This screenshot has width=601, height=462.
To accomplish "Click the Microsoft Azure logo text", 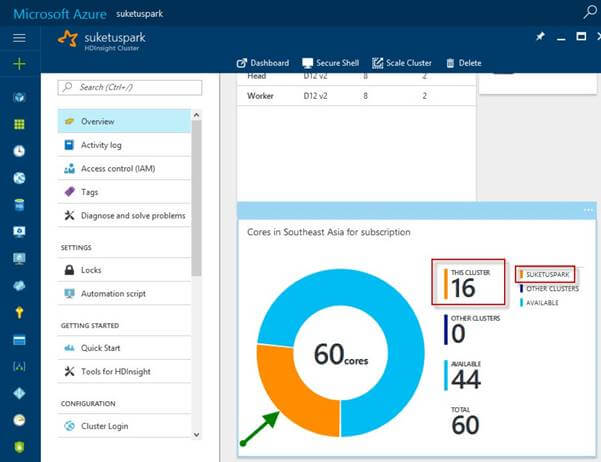I will [60, 14].
